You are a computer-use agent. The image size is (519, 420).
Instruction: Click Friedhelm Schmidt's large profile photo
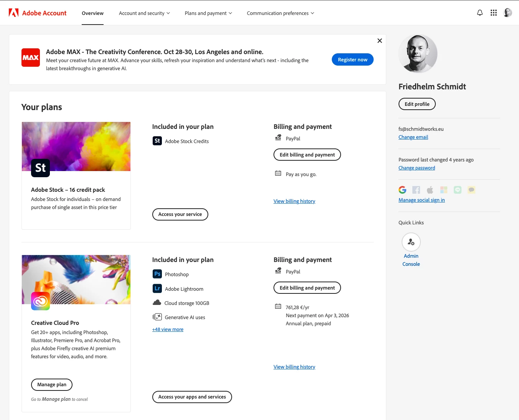418,54
